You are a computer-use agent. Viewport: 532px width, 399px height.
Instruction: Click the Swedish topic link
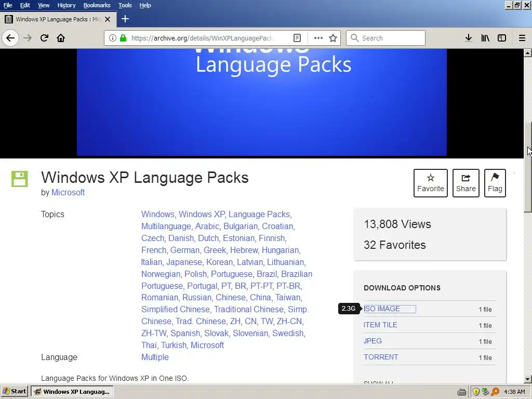click(x=288, y=334)
